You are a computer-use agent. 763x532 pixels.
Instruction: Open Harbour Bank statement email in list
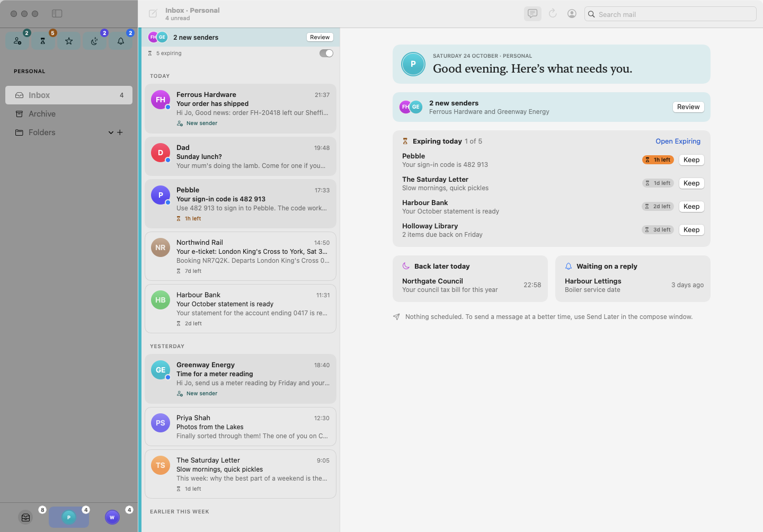coord(241,309)
